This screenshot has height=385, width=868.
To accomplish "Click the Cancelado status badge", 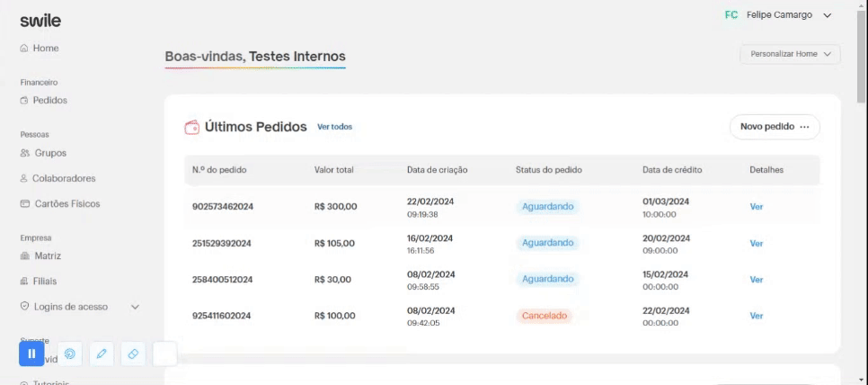I will click(x=545, y=316).
